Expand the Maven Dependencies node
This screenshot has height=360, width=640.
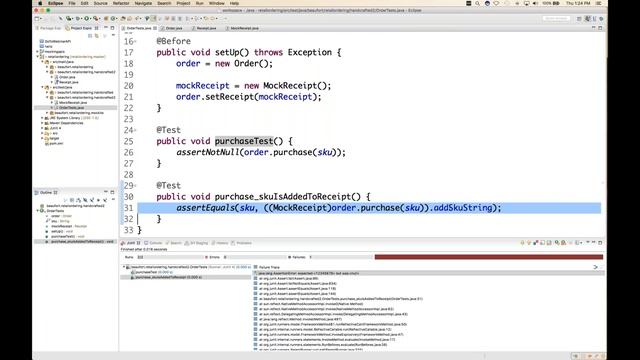(x=42, y=123)
